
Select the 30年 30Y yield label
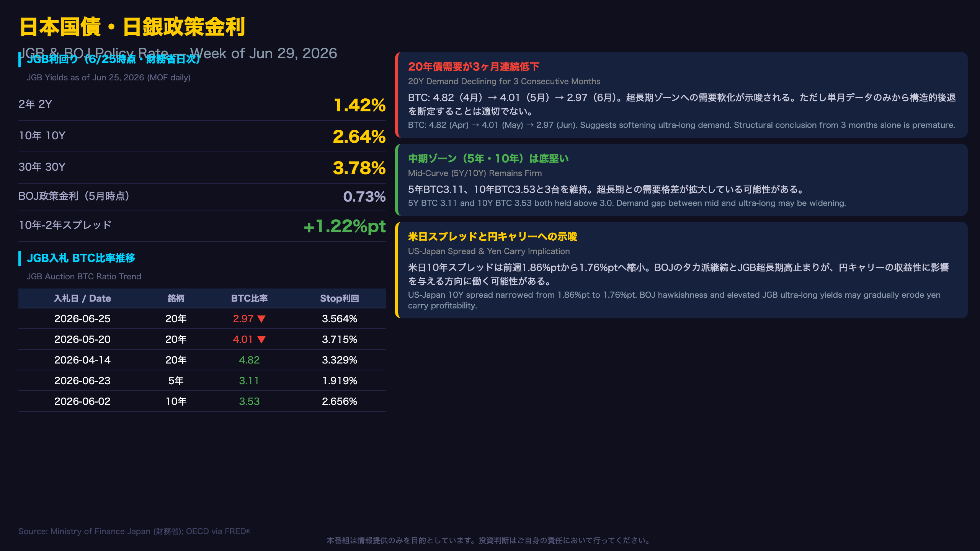[42, 167]
